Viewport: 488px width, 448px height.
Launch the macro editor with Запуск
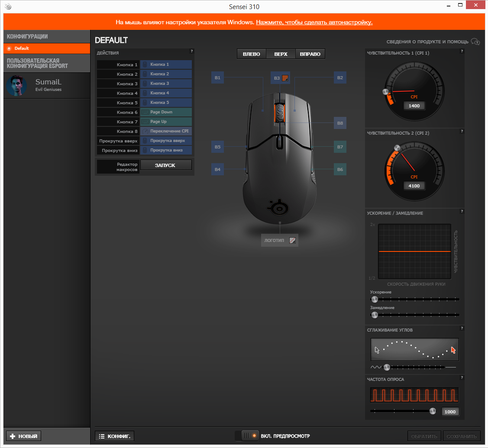(x=166, y=165)
